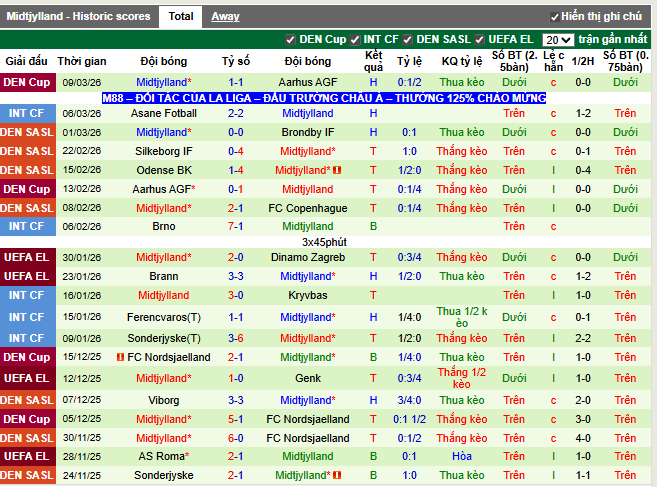Click the 6-0 score on 30/11/25
This screenshot has width=657, height=487.
click(235, 438)
